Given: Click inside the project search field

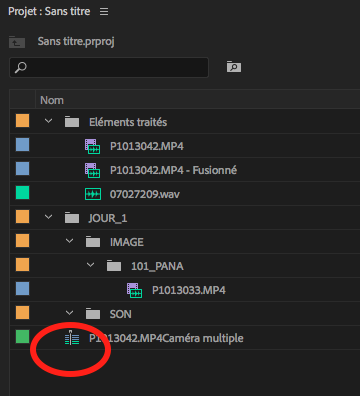Looking at the screenshot, I should [x=109, y=67].
